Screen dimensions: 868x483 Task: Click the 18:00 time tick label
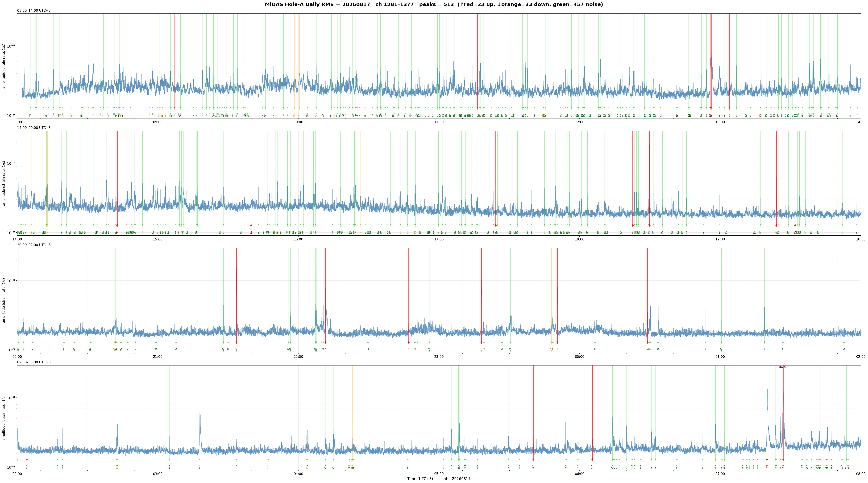coord(580,239)
